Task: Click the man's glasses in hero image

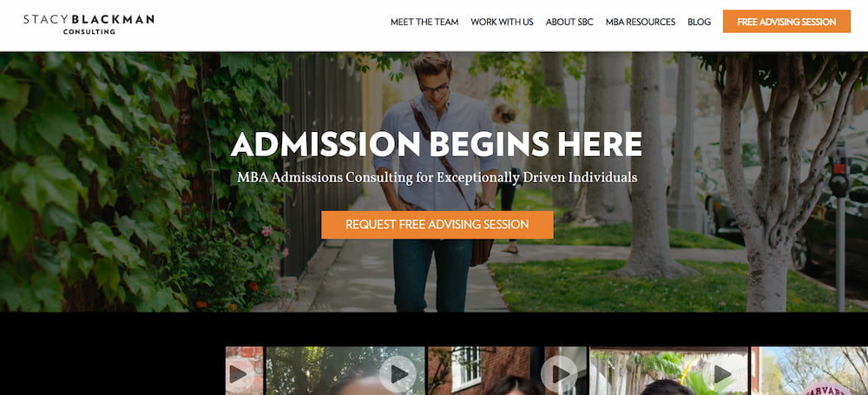Action: (433, 89)
